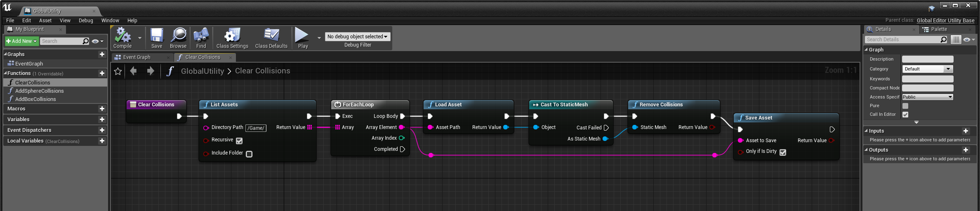The width and height of the screenshot is (980, 211).
Task: Enable Include Folder checkbox on List Assets
Action: (x=249, y=154)
